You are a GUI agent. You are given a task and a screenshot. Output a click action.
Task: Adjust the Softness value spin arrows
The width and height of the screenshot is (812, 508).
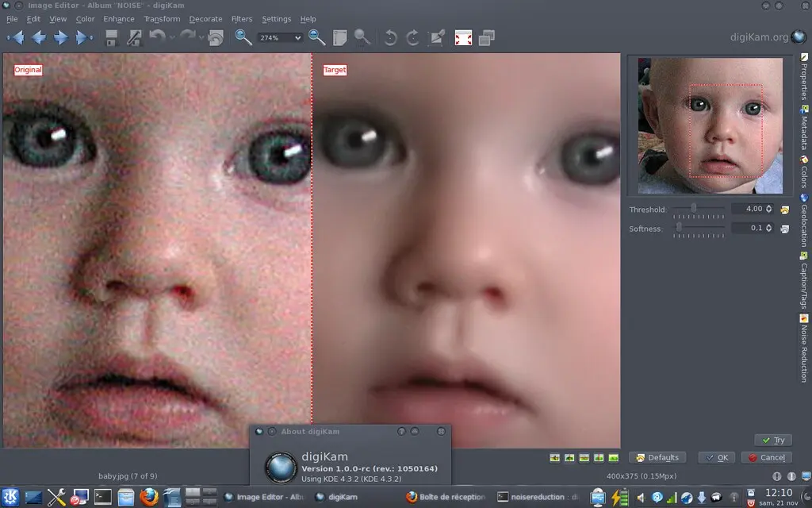pos(768,229)
